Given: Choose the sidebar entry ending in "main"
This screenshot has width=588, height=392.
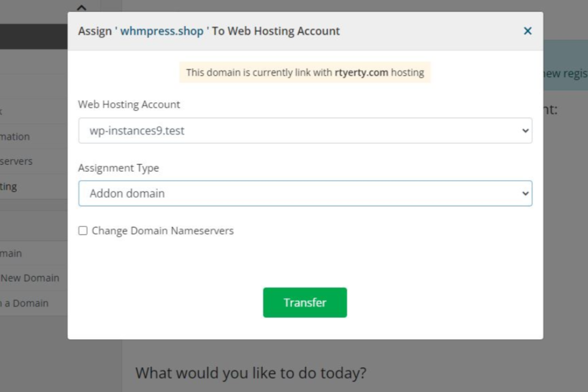Looking at the screenshot, I should pos(11,253).
